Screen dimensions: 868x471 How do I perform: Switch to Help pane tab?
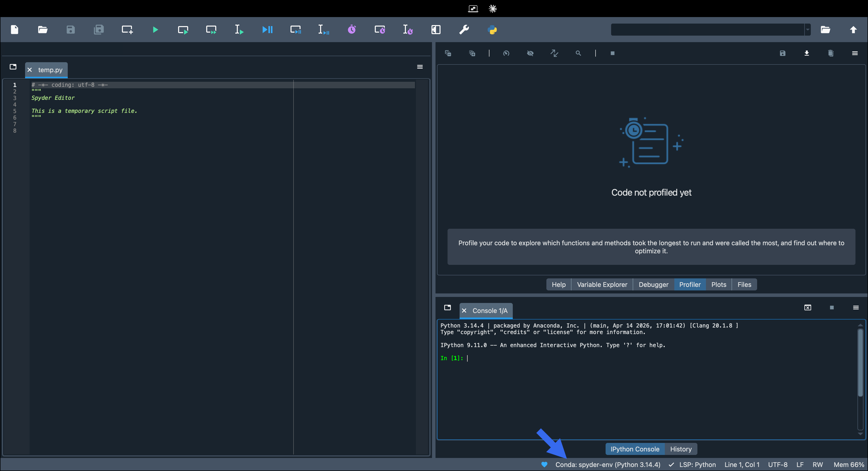click(x=559, y=284)
